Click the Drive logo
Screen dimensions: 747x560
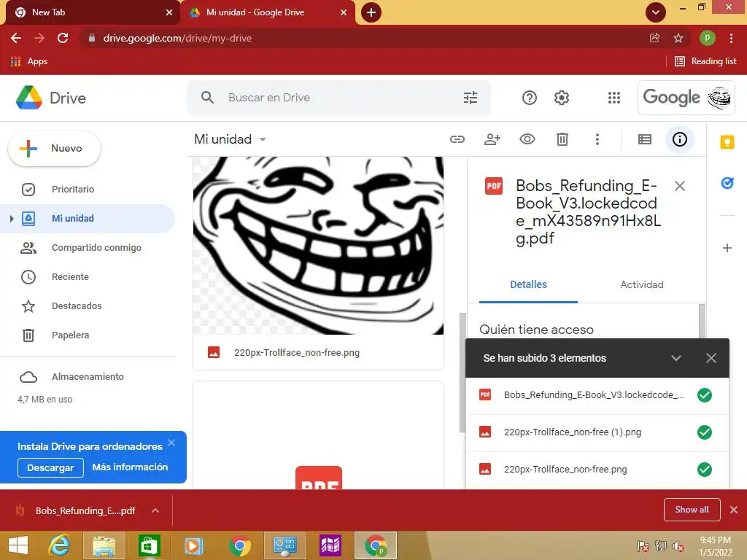pos(51,98)
